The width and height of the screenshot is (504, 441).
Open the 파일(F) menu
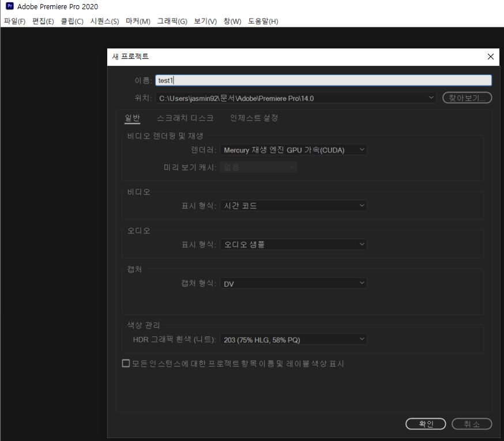click(x=14, y=21)
